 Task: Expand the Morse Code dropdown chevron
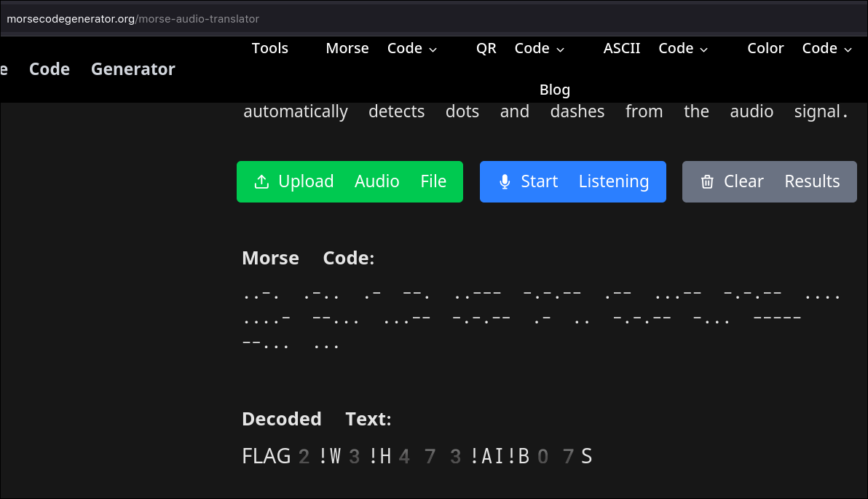coord(433,50)
